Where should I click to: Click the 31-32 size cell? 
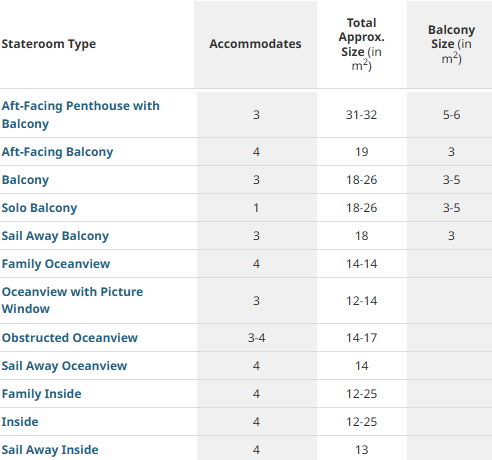coord(362,115)
